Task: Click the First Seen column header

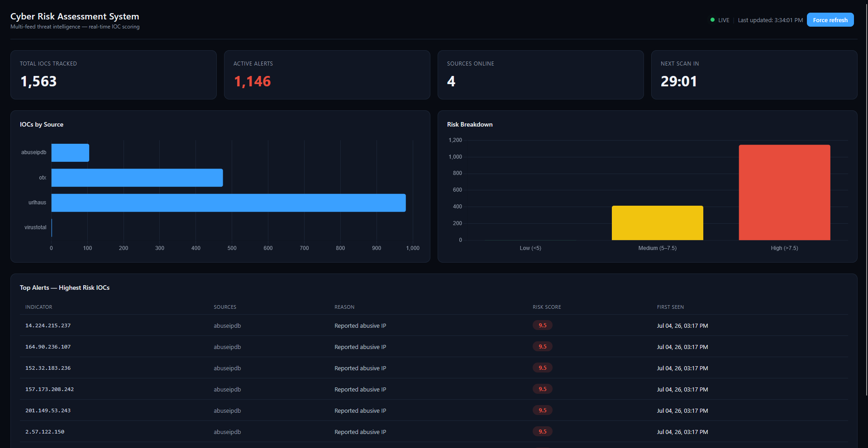Action: coord(670,307)
